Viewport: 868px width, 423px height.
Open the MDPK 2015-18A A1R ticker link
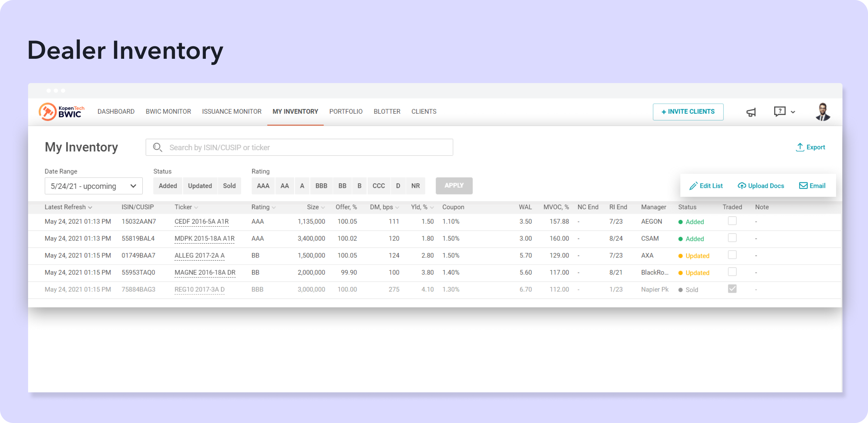coord(204,238)
